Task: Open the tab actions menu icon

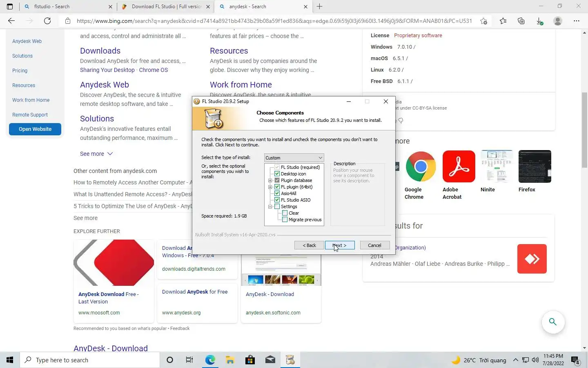Action: (x=10, y=7)
